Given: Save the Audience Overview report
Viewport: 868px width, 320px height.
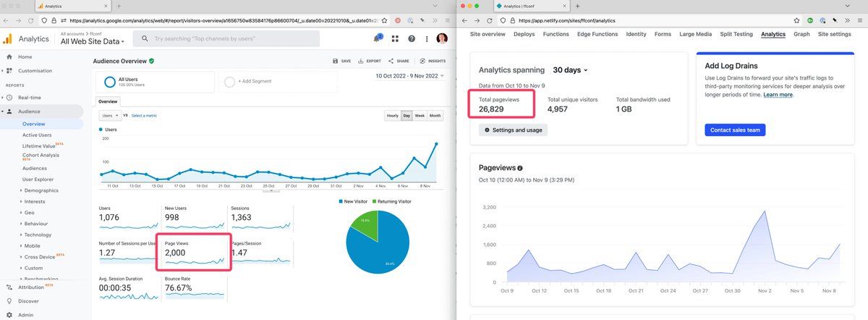Looking at the screenshot, I should [x=341, y=62].
